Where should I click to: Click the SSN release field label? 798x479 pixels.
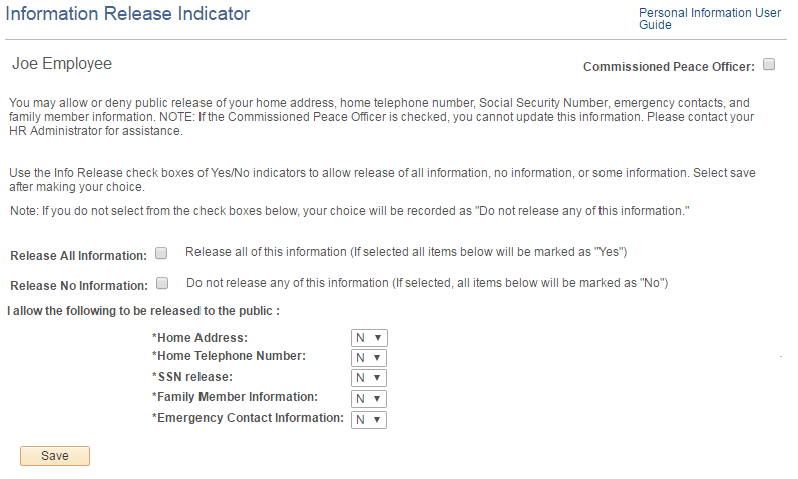(194, 377)
